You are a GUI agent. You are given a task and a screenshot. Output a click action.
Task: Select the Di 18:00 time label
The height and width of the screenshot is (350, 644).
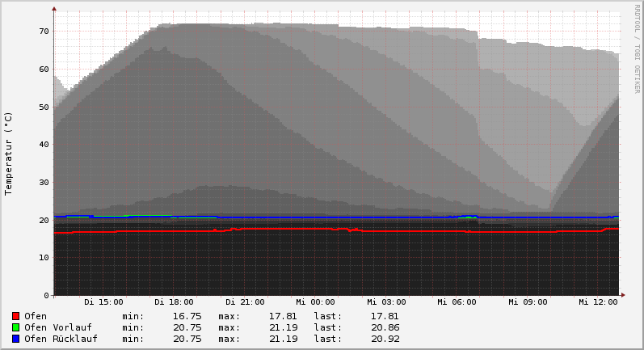click(174, 302)
